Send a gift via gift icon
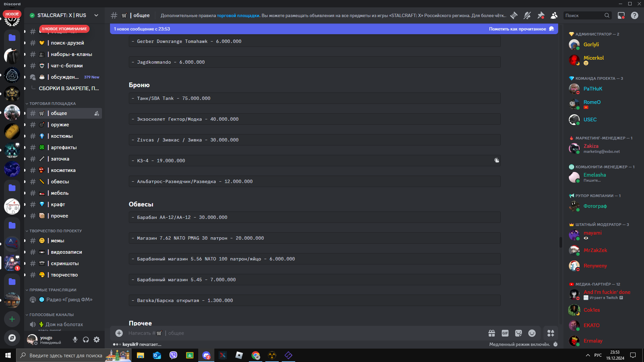The width and height of the screenshot is (644, 362). [492, 333]
